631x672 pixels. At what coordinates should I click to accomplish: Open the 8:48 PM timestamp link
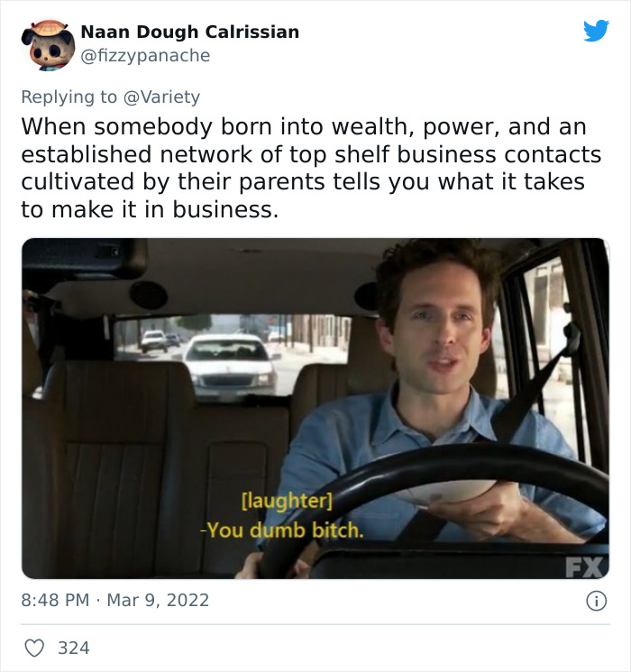pos(55,600)
